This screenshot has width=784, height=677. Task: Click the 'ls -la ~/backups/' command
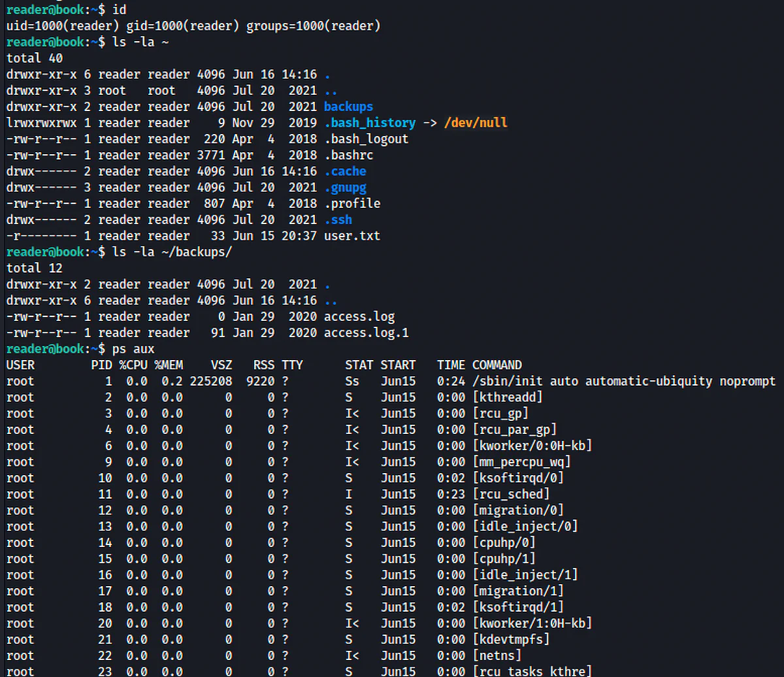click(x=172, y=252)
